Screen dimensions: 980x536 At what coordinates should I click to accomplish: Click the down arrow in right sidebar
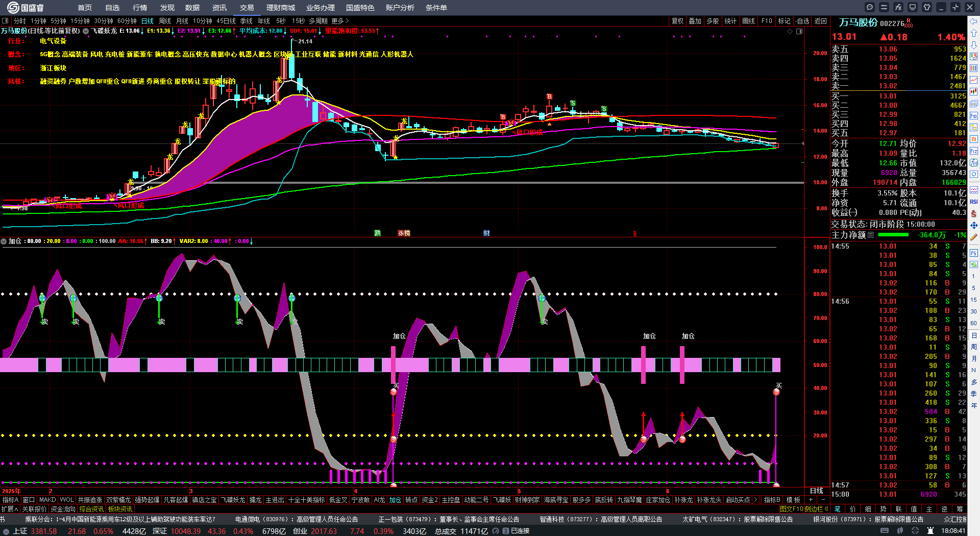tap(974, 45)
